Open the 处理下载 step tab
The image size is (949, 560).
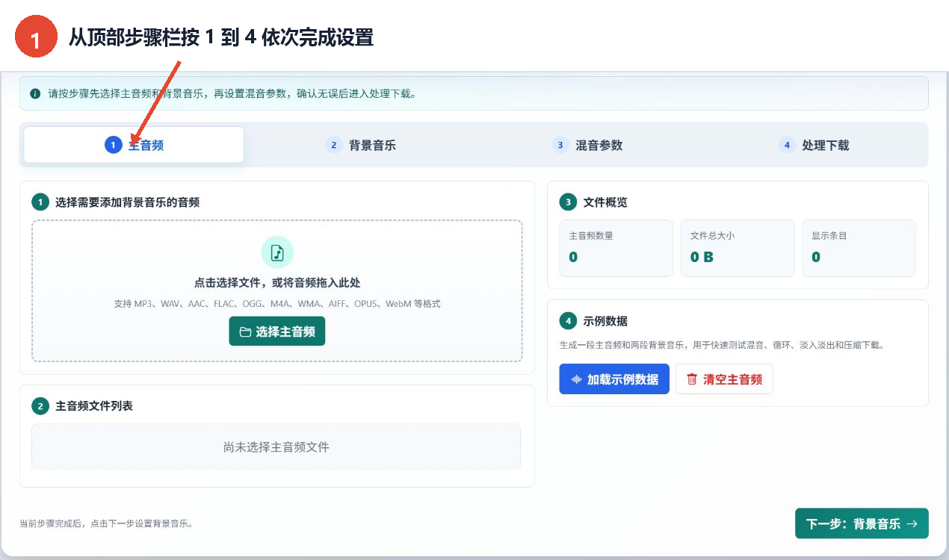(814, 145)
